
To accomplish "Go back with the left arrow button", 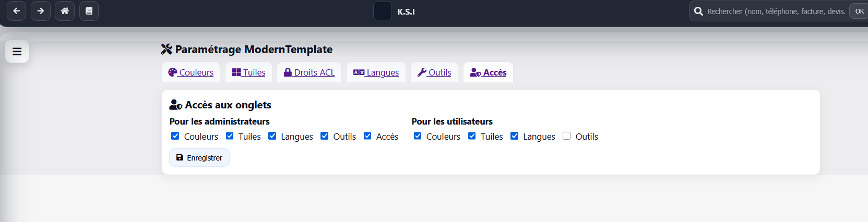I will tap(17, 11).
